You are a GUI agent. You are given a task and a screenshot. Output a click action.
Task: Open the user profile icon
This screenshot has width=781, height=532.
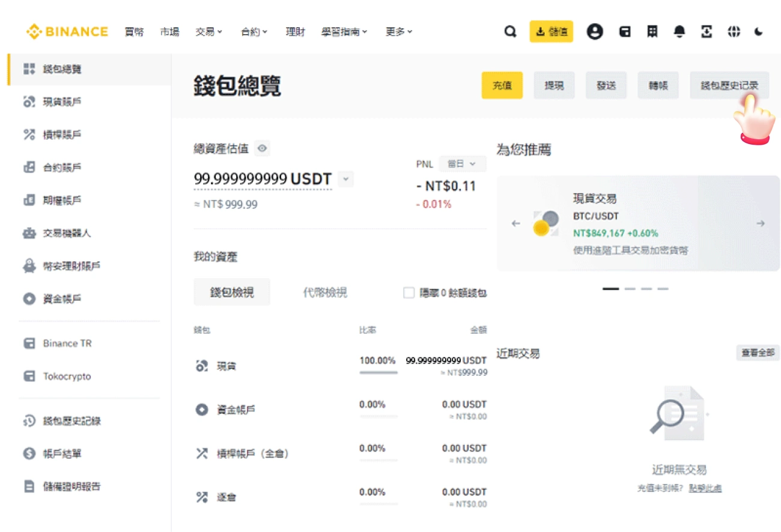pyautogui.click(x=595, y=32)
